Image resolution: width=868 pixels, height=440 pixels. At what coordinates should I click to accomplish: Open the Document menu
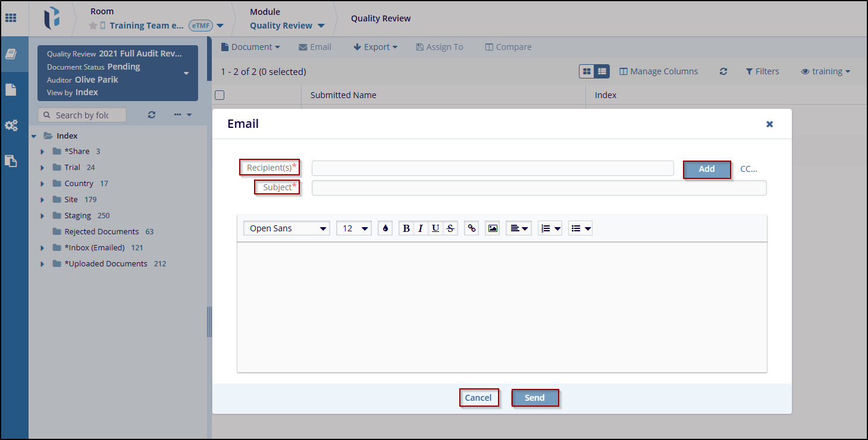click(250, 47)
